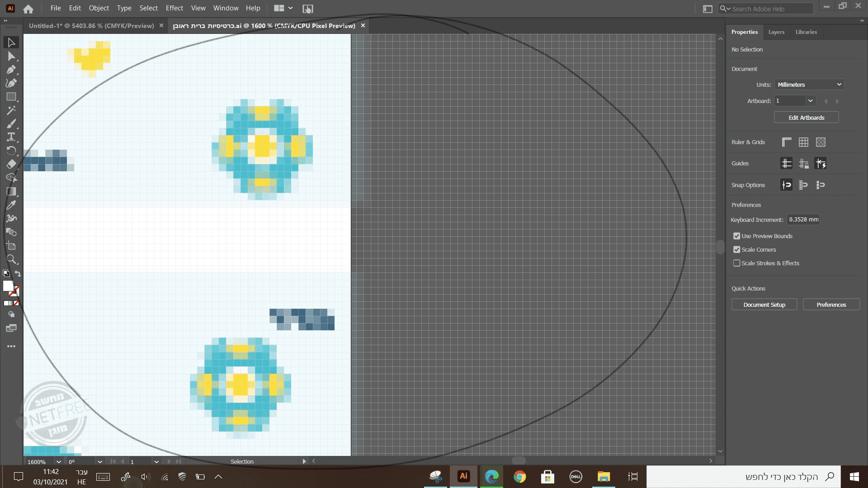Image resolution: width=868 pixels, height=488 pixels.
Task: Open the Units Millimeters dropdown
Action: tap(809, 84)
